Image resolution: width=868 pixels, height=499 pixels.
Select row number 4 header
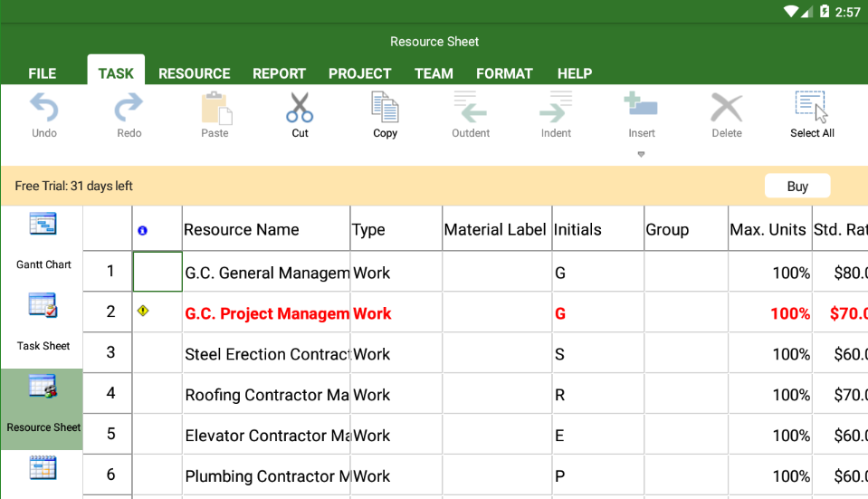[x=108, y=393]
